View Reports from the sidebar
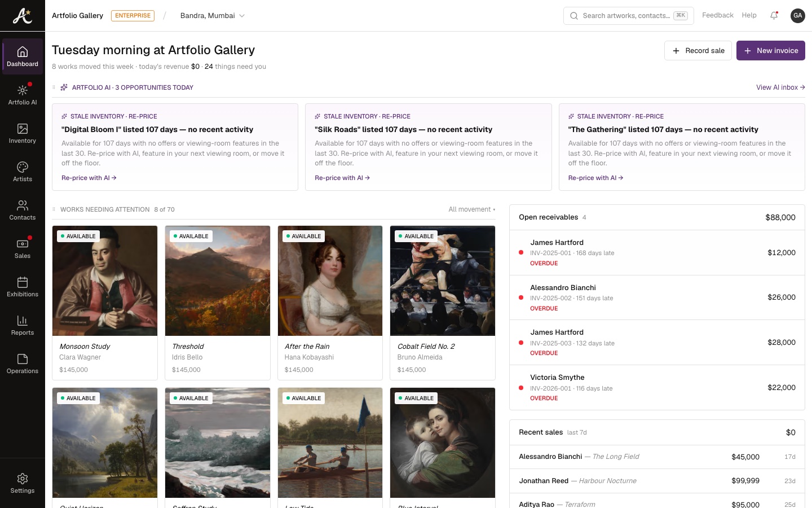 (23, 325)
